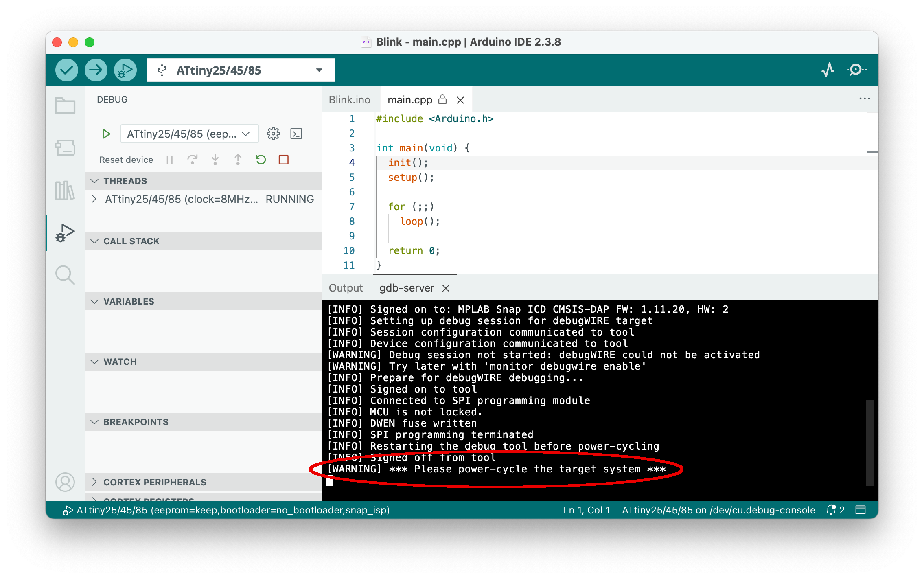
Task: Switch to the Output panel tab
Action: click(x=346, y=288)
